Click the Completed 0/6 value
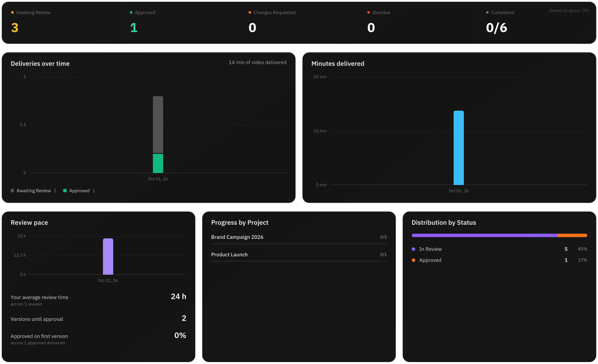Image resolution: width=598 pixels, height=364 pixels. 497,28
